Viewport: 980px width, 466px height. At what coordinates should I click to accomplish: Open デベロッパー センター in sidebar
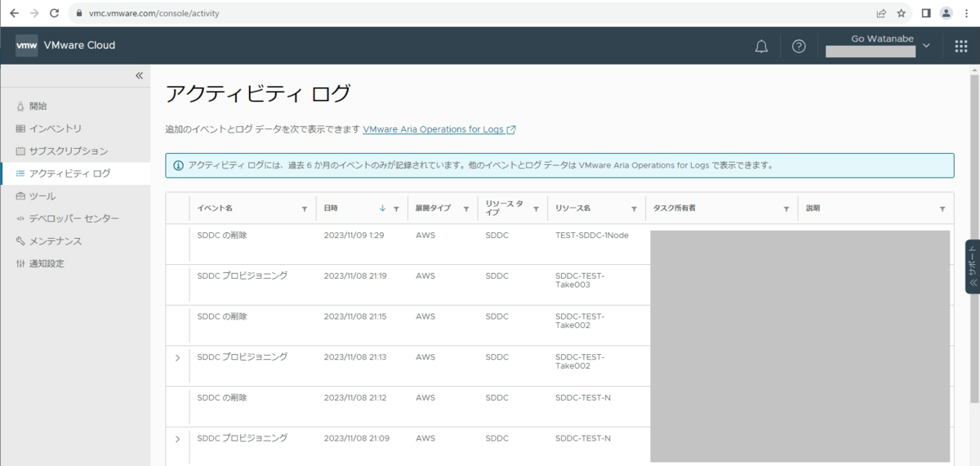(x=75, y=218)
